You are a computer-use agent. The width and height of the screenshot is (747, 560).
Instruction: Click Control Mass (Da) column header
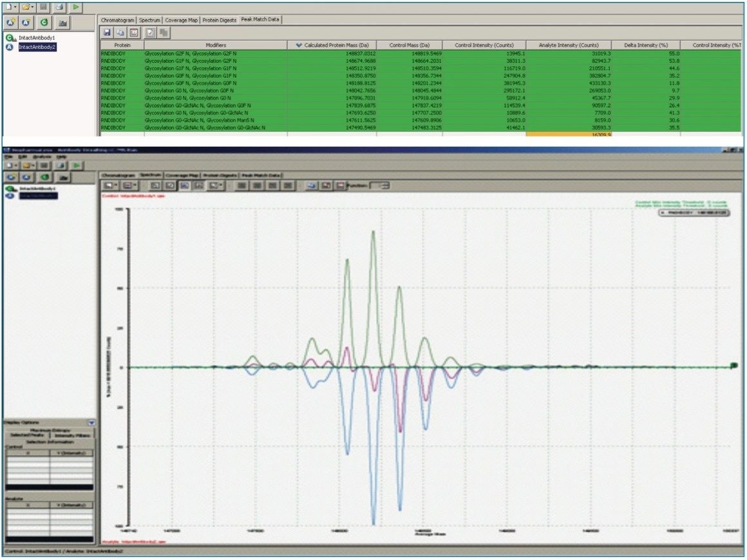(x=409, y=45)
